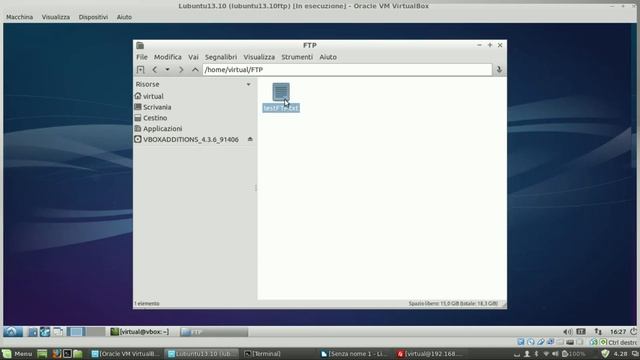
Task: Open the File menu in FTP window
Action: (142, 57)
